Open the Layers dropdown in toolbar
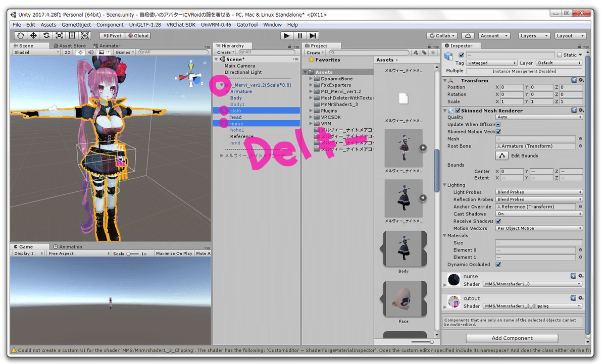606x364 pixels. click(534, 36)
